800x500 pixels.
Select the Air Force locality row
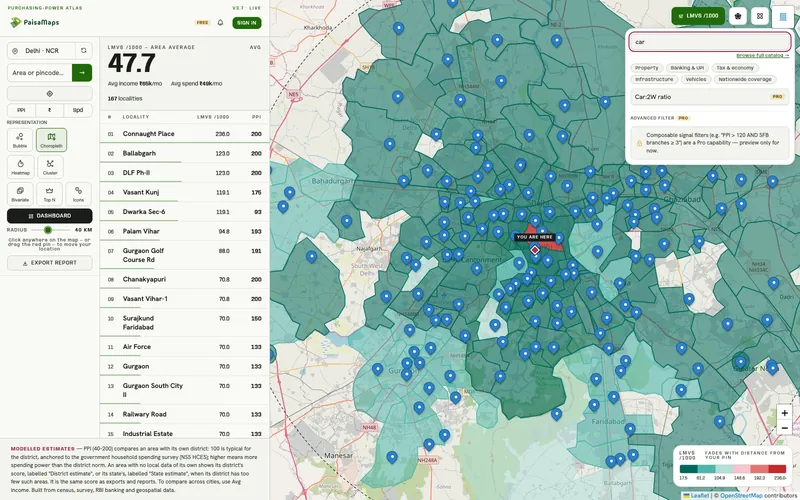(184, 347)
